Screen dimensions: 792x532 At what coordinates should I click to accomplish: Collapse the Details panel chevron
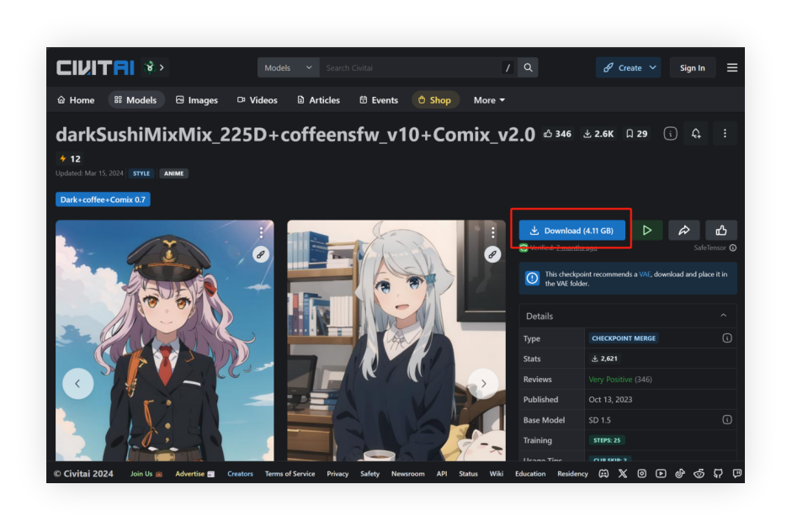722,316
